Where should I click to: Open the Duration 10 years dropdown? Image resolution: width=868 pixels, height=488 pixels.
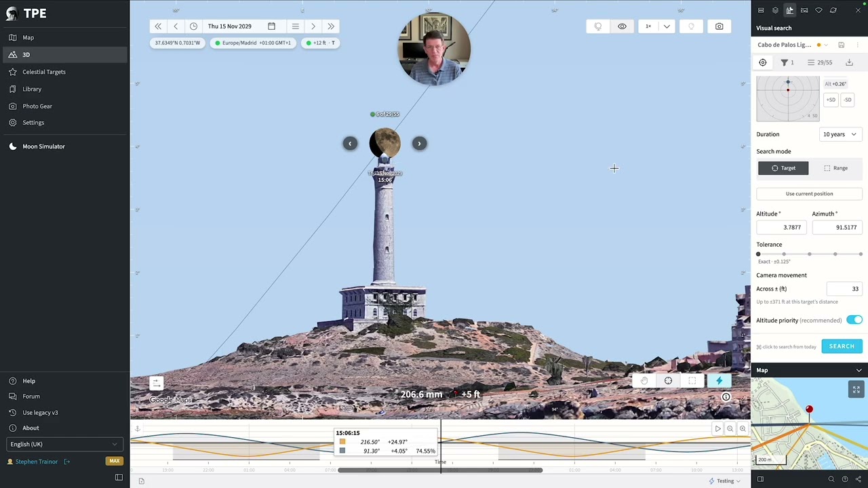[840, 134]
